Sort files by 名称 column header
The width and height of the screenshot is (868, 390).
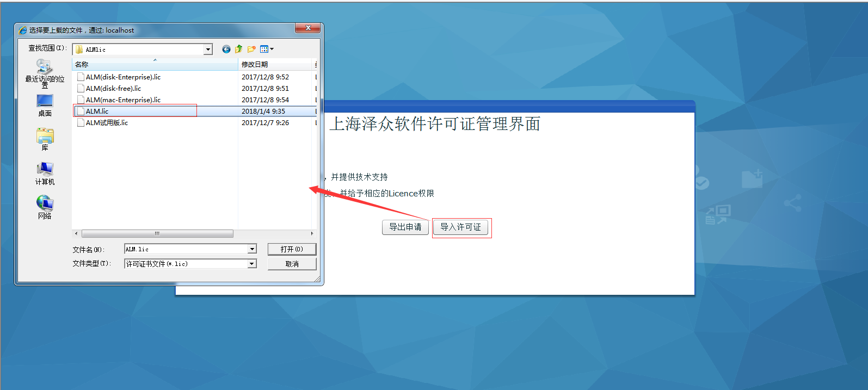coord(155,64)
